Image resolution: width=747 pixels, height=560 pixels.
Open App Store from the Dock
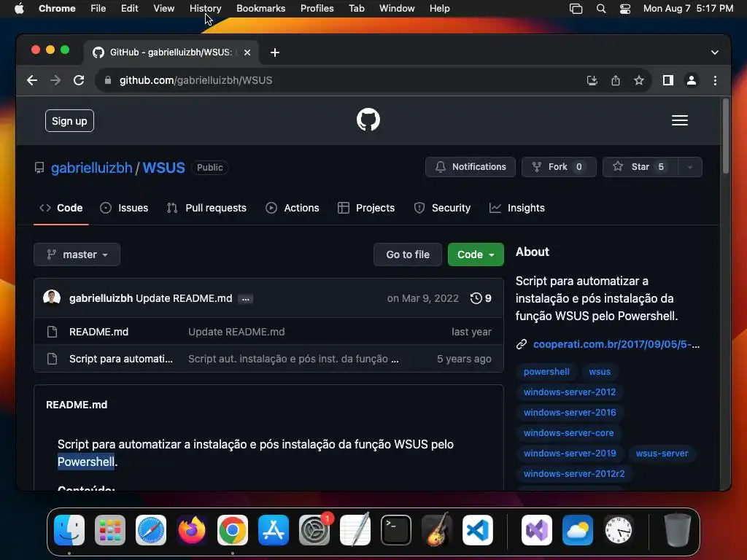[x=274, y=529]
